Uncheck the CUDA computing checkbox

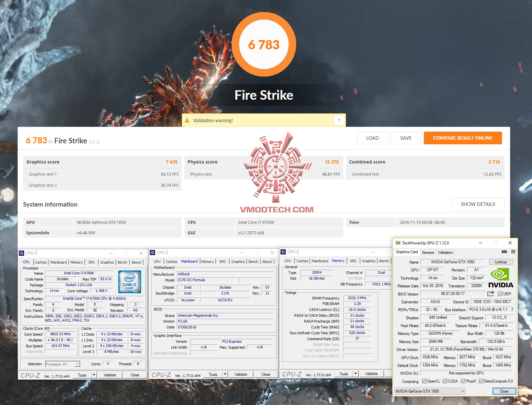pyautogui.click(x=445, y=381)
